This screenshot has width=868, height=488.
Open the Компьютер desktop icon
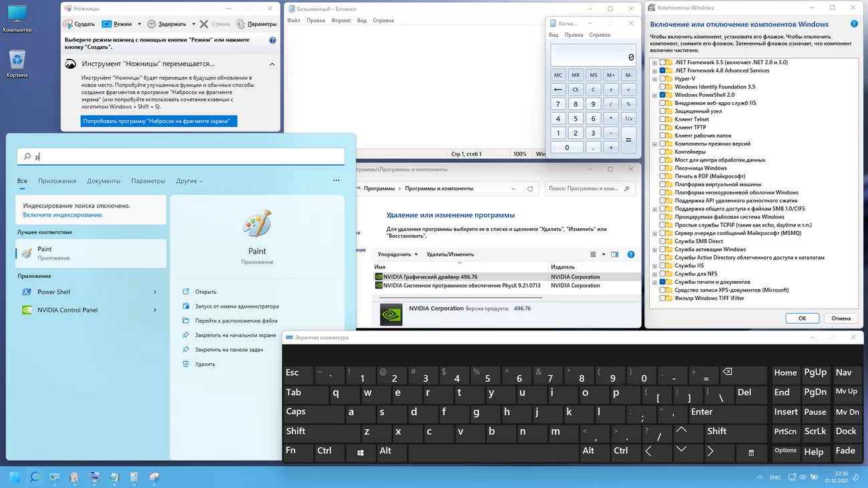pos(17,19)
